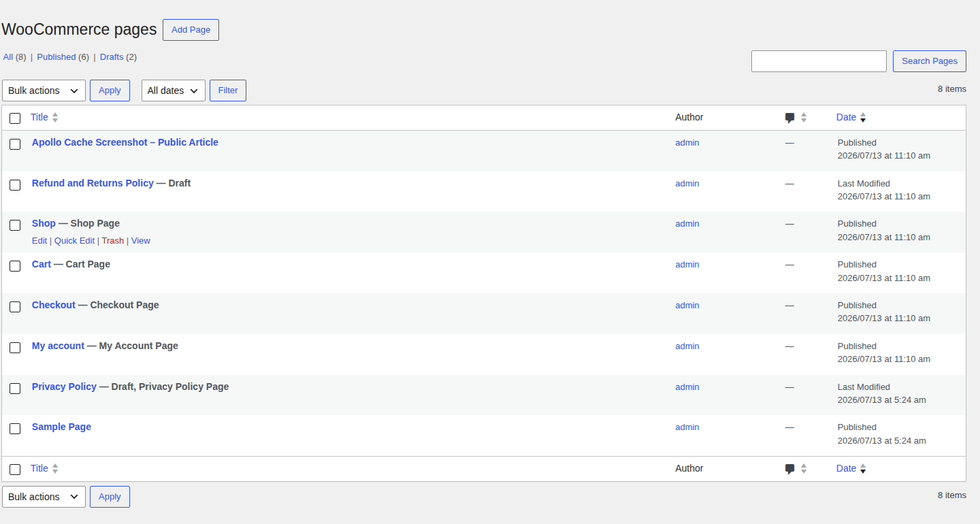Sort by Title in table header

pyautogui.click(x=39, y=117)
